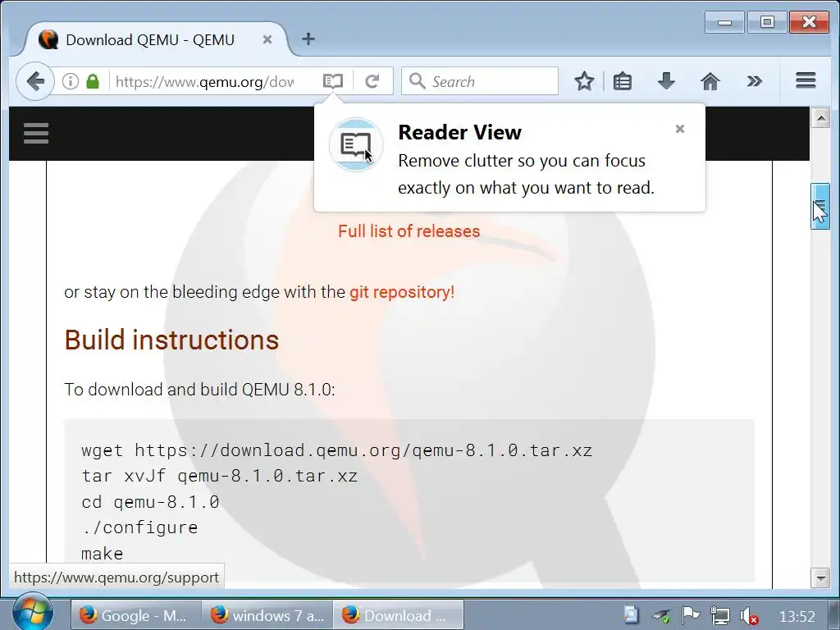Click the muted volume speaker tray icon
The height and width of the screenshot is (630, 840).
point(748,615)
